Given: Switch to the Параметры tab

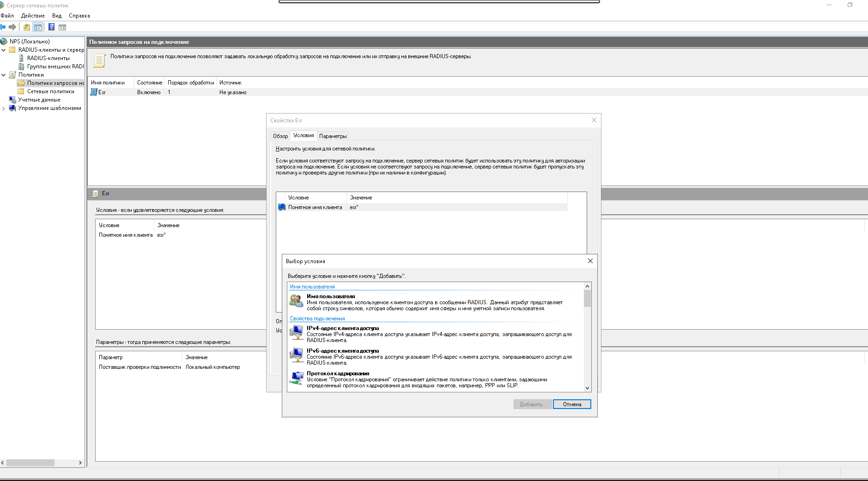Looking at the screenshot, I should point(333,136).
